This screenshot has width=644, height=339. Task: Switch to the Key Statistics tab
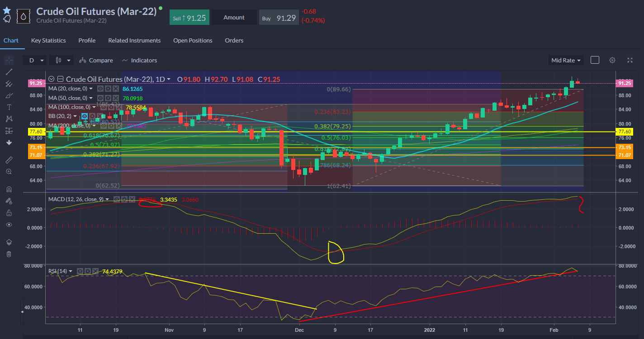pos(48,40)
